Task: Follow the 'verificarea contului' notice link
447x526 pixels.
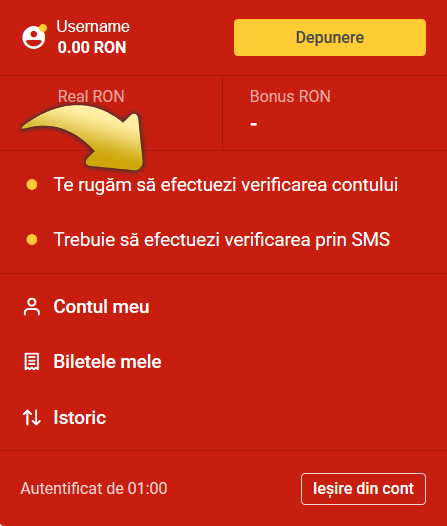Action: pos(226,185)
